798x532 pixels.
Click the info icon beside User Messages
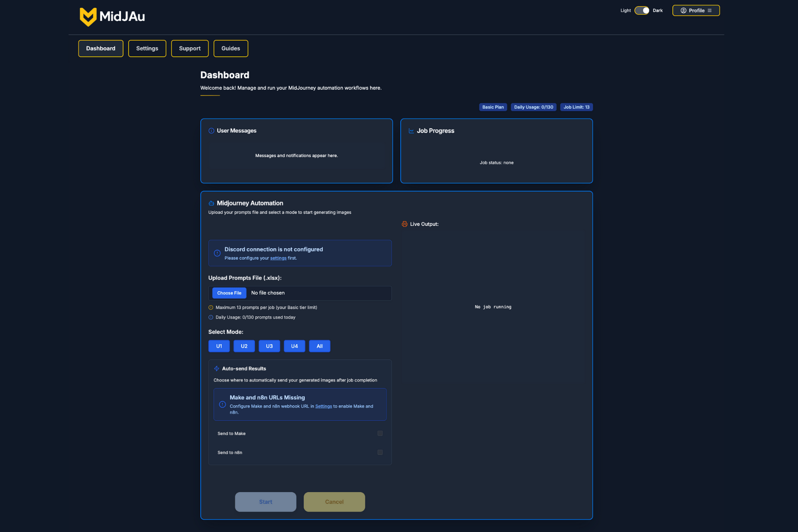tap(211, 131)
